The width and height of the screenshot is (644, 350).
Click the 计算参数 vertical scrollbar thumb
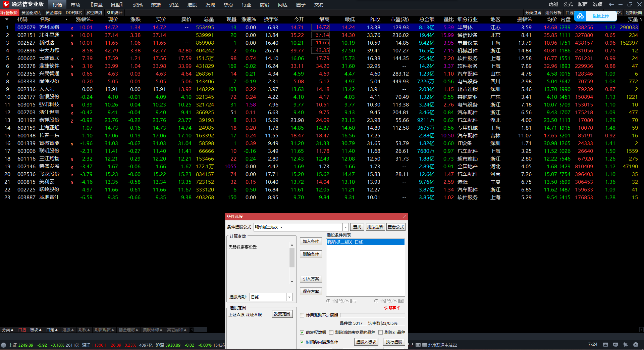click(292, 258)
